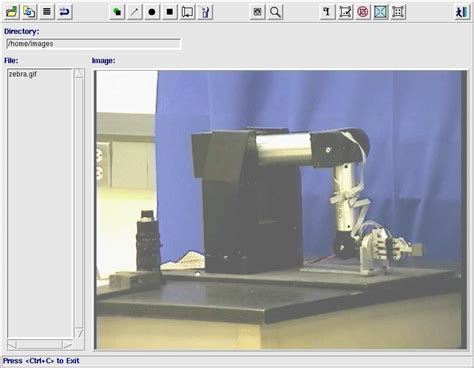This screenshot has width=474, height=368.
Task: Click the file list scroll left arrow
Action: pos(12,344)
